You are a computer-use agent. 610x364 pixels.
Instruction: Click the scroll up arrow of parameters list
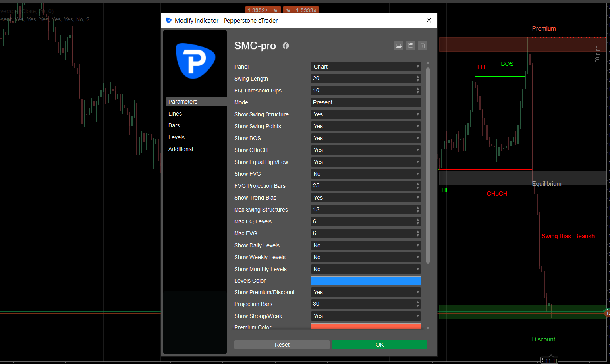click(x=428, y=63)
